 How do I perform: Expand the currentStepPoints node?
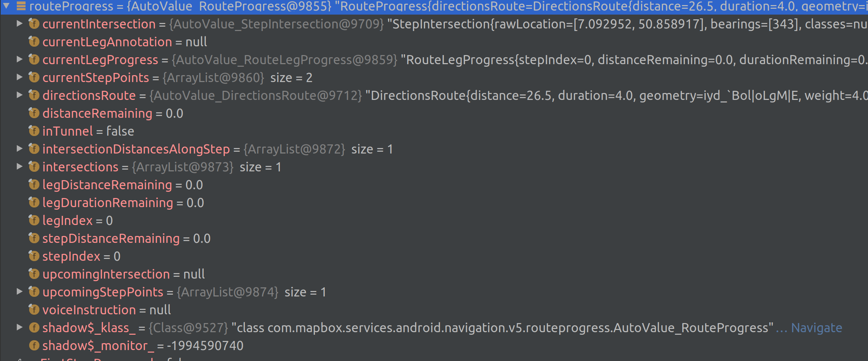[x=19, y=77]
